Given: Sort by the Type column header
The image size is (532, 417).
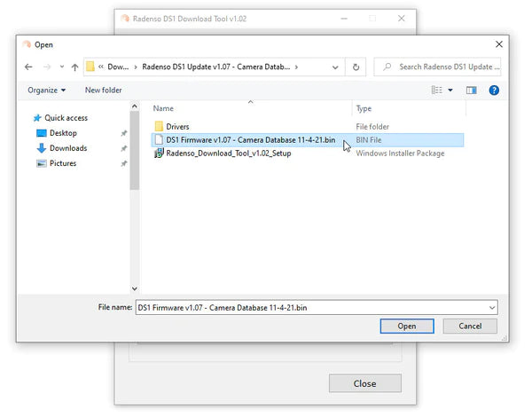Looking at the screenshot, I should click(364, 108).
